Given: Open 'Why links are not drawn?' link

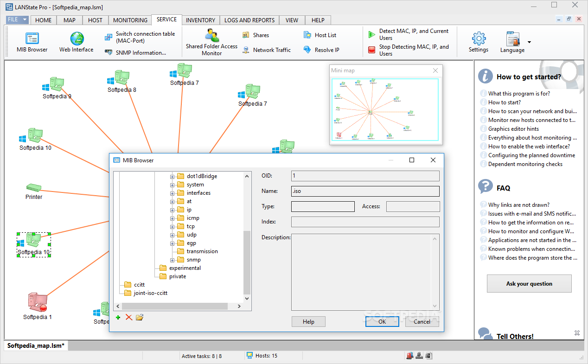Looking at the screenshot, I should 518,205.
